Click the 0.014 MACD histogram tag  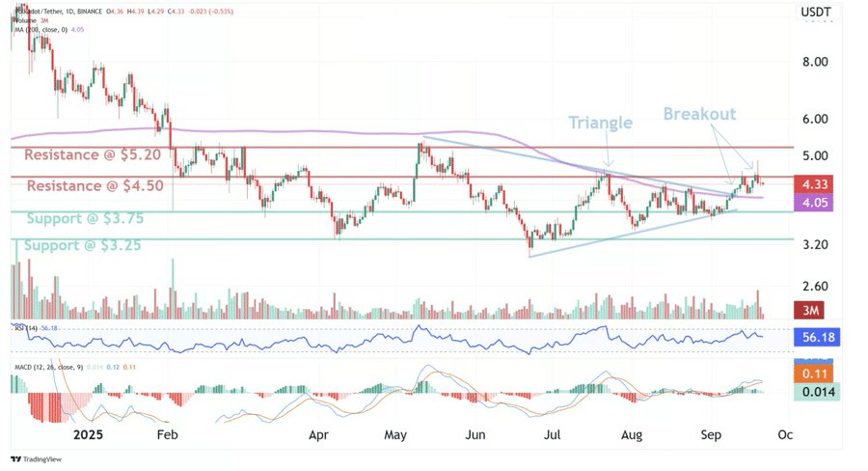coord(816,391)
